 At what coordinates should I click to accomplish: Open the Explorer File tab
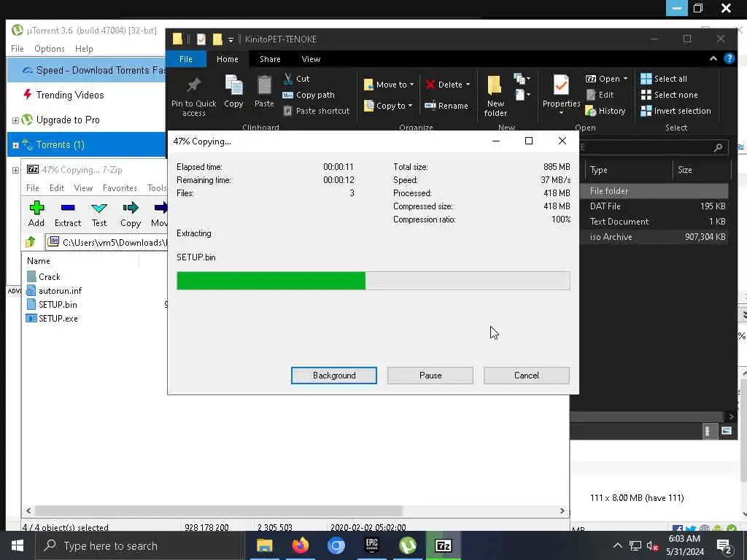(x=186, y=59)
